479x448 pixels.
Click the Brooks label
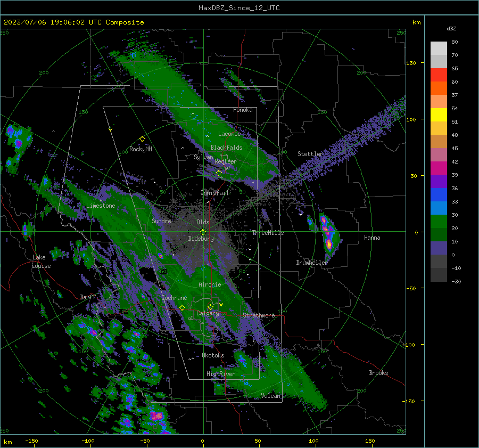point(378,373)
